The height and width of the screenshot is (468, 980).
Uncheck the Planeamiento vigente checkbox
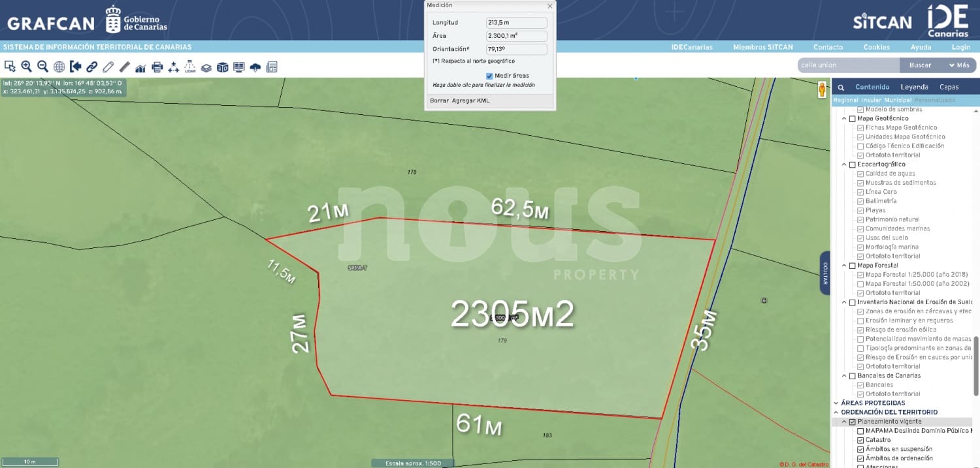pyautogui.click(x=852, y=422)
